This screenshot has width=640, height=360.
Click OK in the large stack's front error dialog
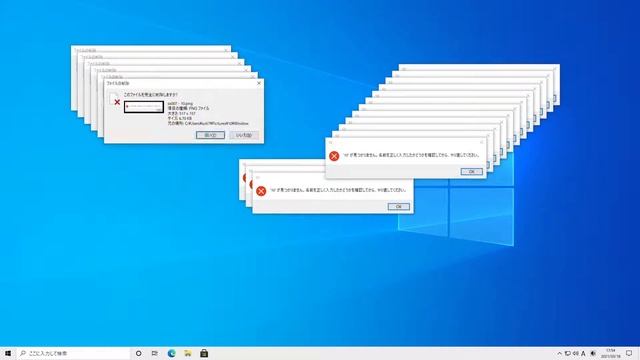(x=471, y=171)
